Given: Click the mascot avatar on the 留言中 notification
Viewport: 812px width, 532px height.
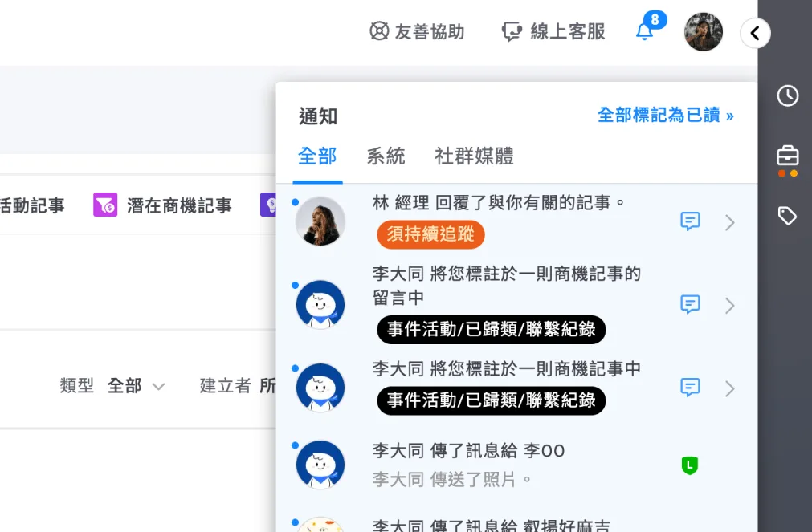Looking at the screenshot, I should tap(320, 305).
